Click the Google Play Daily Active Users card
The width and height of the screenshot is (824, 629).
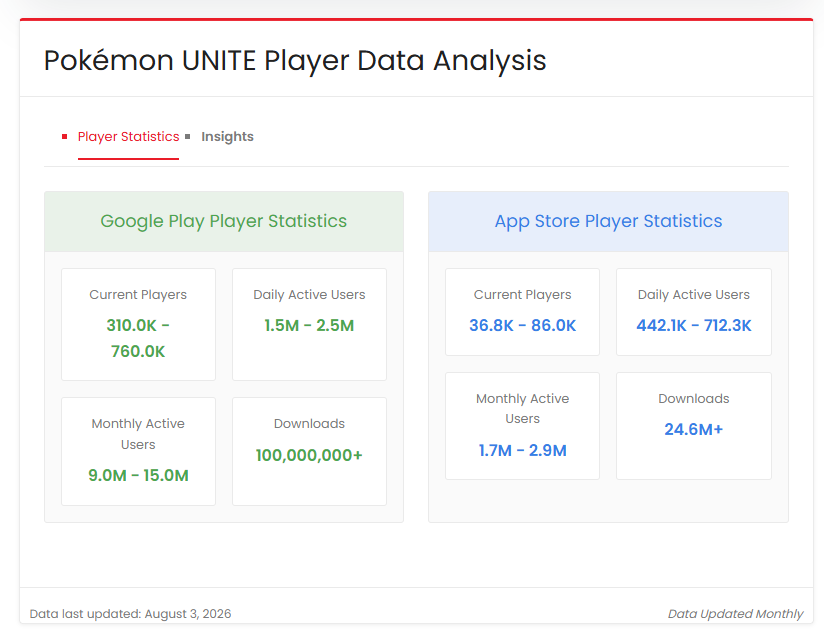pos(310,324)
